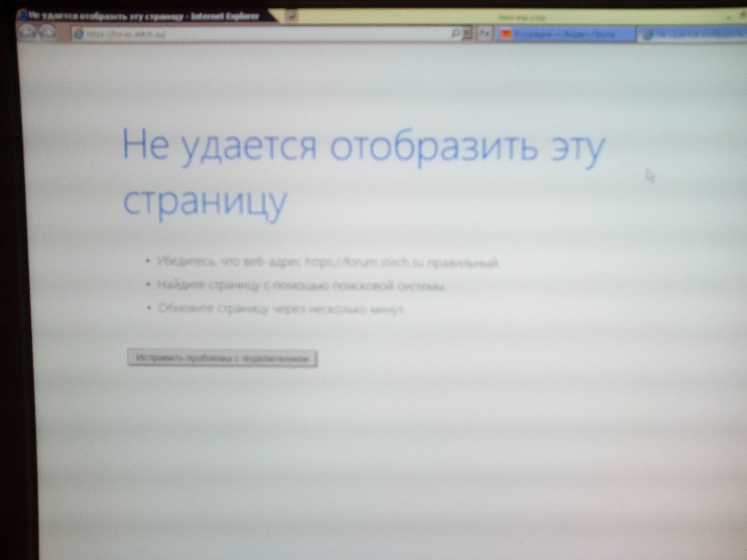Open the address bar autocomplete dropdown arrow
This screenshot has height=560, width=747.
467,34
